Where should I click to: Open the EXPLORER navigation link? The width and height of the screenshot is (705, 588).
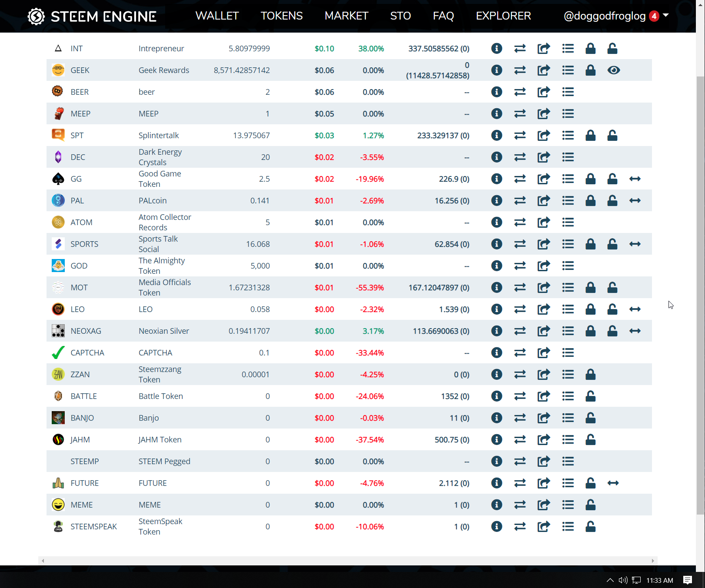tap(503, 16)
